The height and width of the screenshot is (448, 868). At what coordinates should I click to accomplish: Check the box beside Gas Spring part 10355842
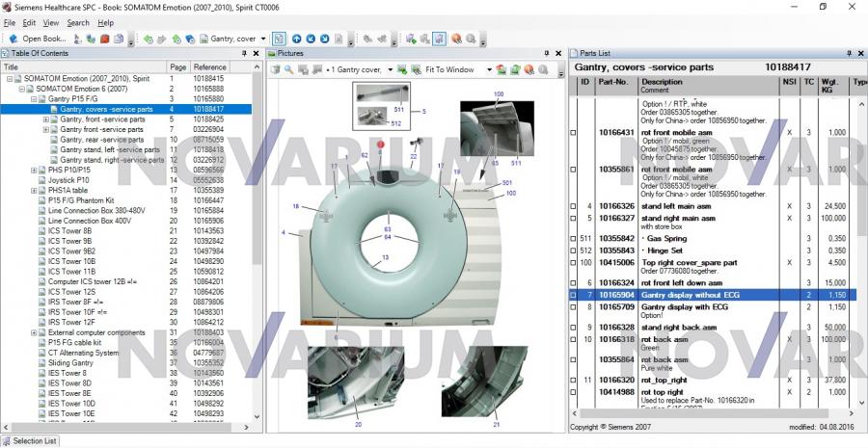pos(575,238)
